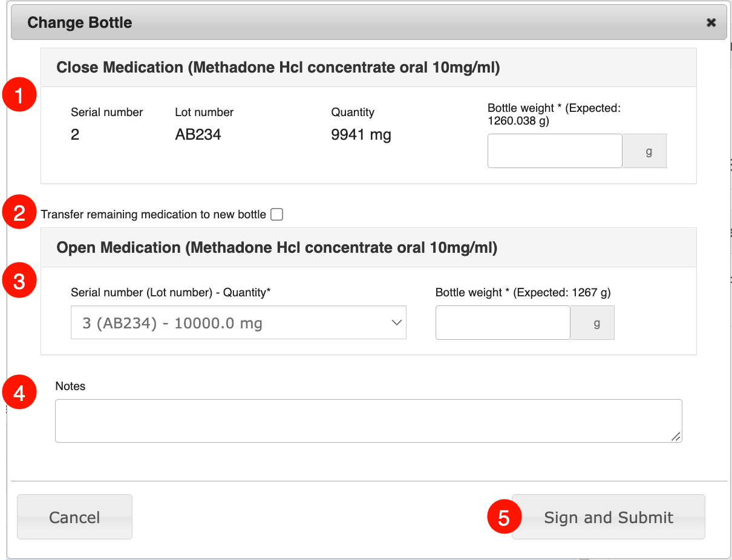Click the Expected: 1260.038 g label
This screenshot has height=560, width=732.
pos(554,114)
